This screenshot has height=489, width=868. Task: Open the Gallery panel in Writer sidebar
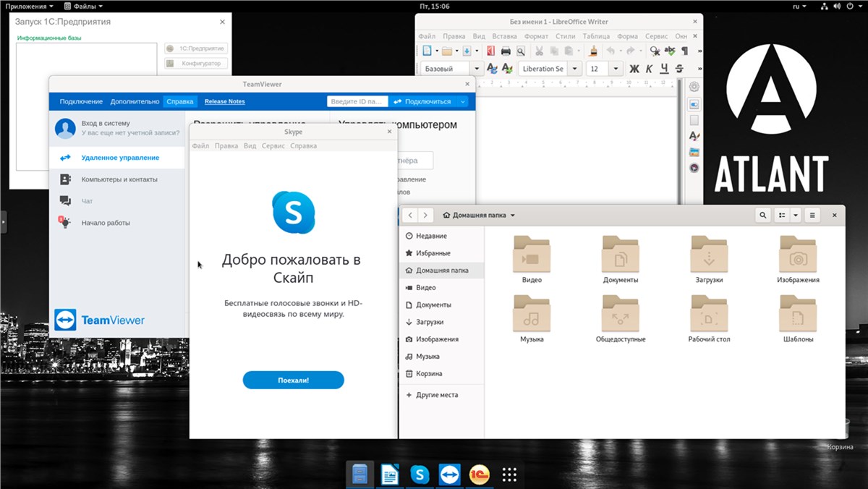coord(694,152)
